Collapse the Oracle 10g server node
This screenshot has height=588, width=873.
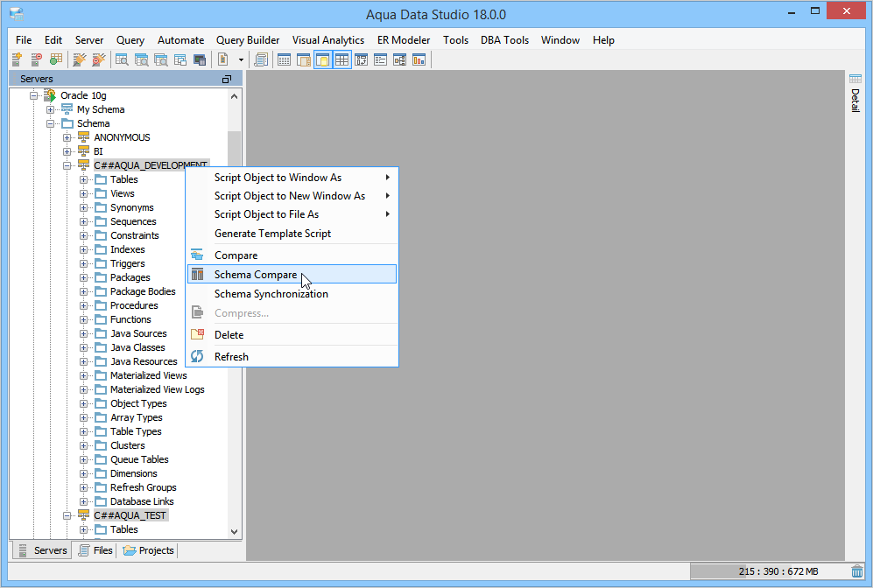[33, 95]
